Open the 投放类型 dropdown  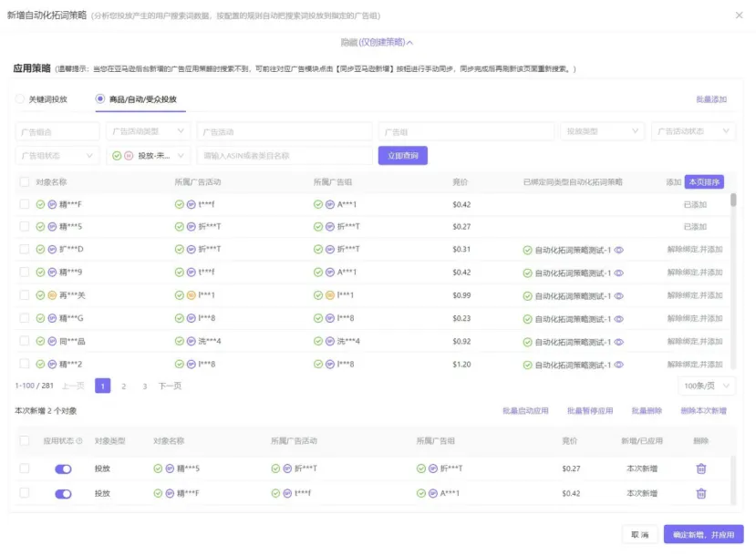[602, 131]
